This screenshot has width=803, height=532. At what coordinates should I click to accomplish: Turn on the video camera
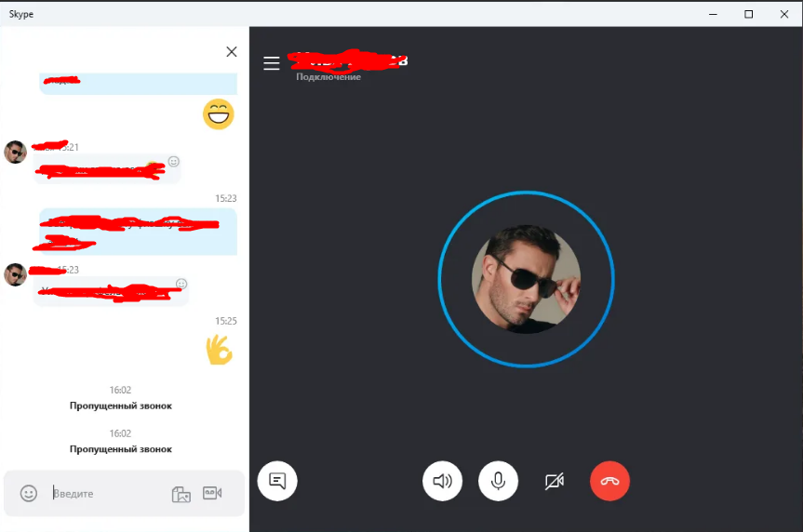click(555, 481)
